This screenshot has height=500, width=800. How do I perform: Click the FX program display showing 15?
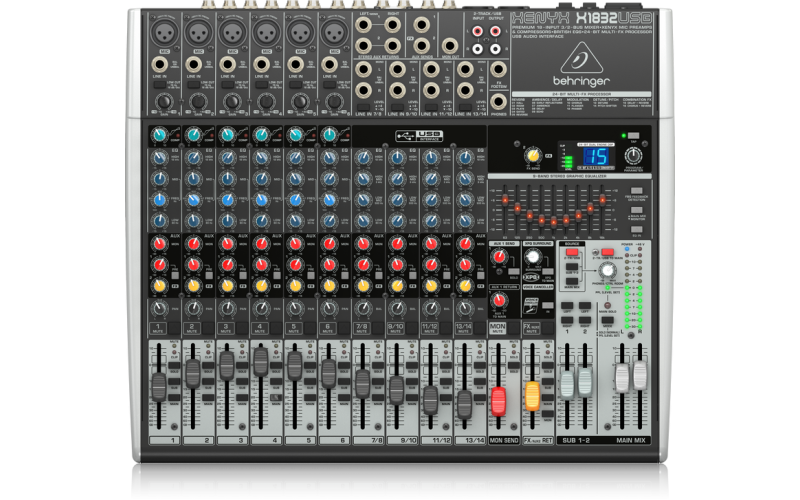595,157
